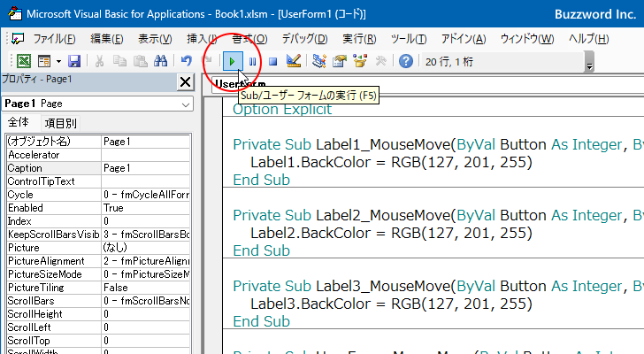Open the Properties Window icon

340,61
